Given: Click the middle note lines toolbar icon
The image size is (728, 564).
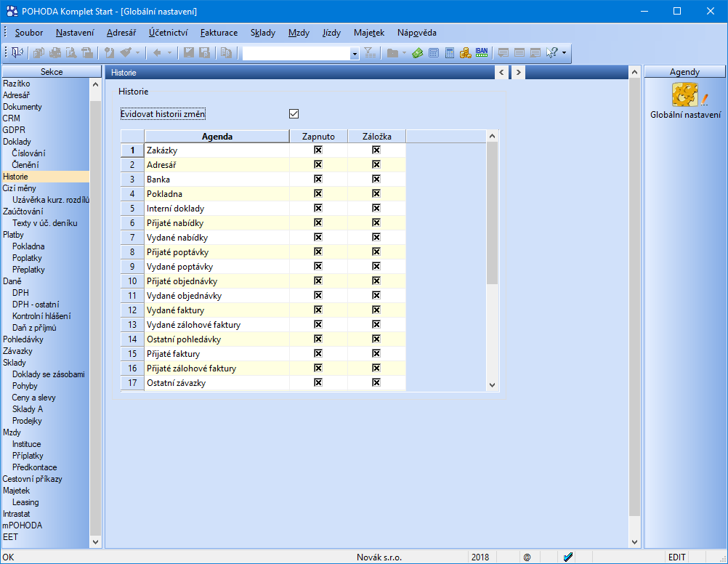Looking at the screenshot, I should (x=519, y=53).
